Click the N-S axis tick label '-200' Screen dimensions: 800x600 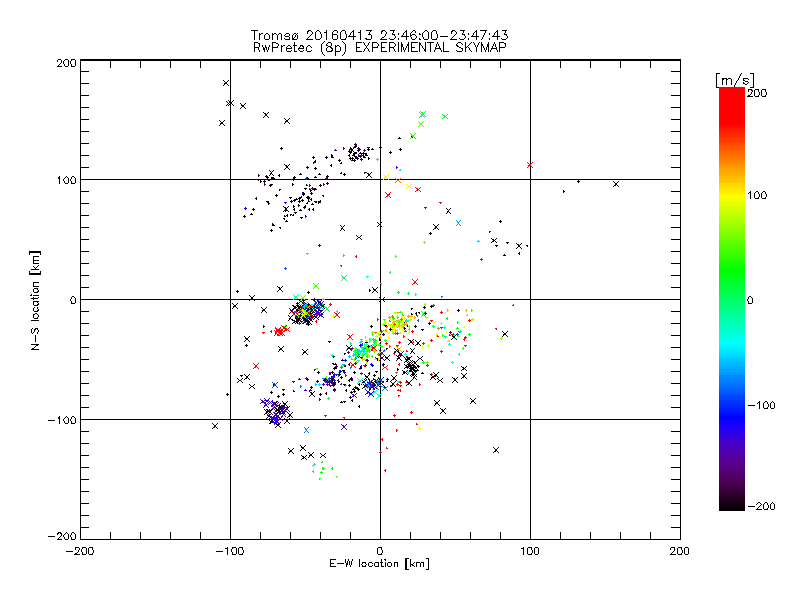62,536
